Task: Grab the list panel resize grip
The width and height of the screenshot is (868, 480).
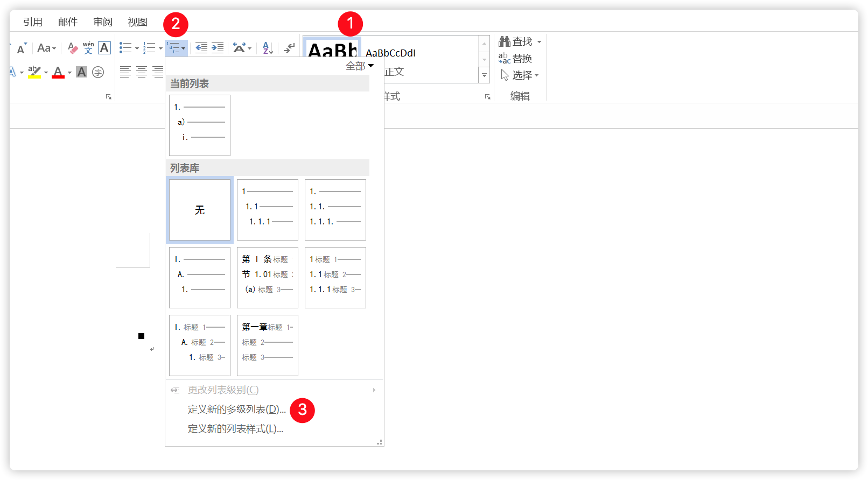Action: tap(380, 442)
